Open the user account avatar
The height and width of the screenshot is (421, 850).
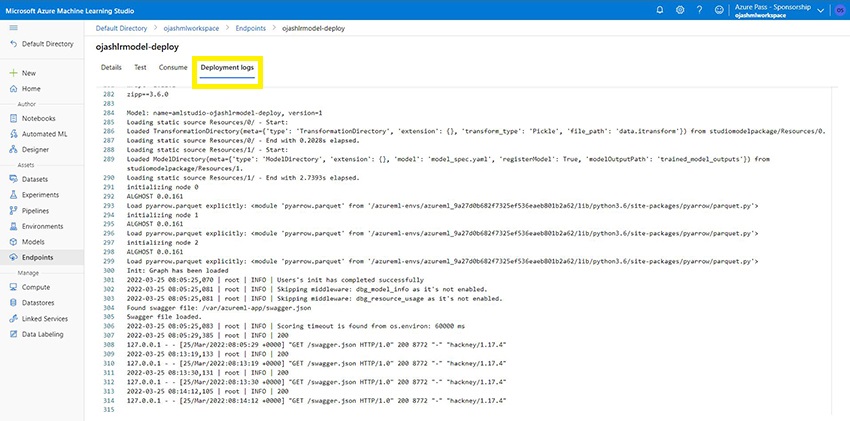tap(841, 10)
